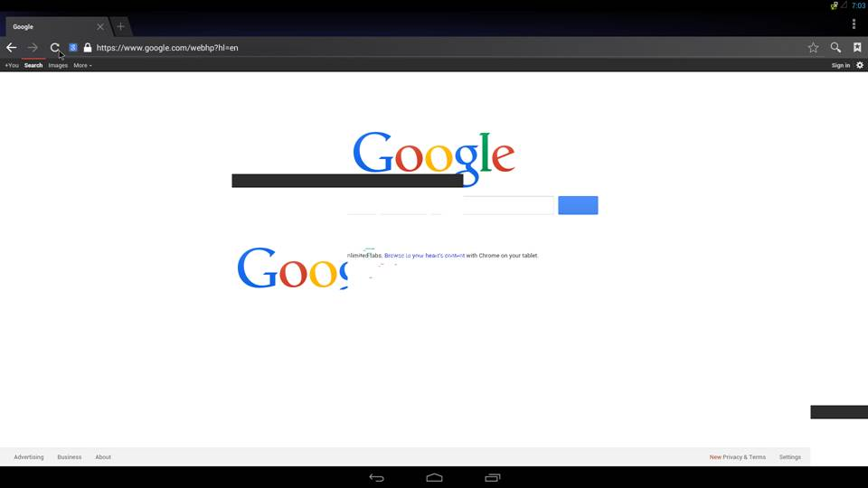Click the forward navigation arrow
868x488 pixels.
tap(33, 48)
